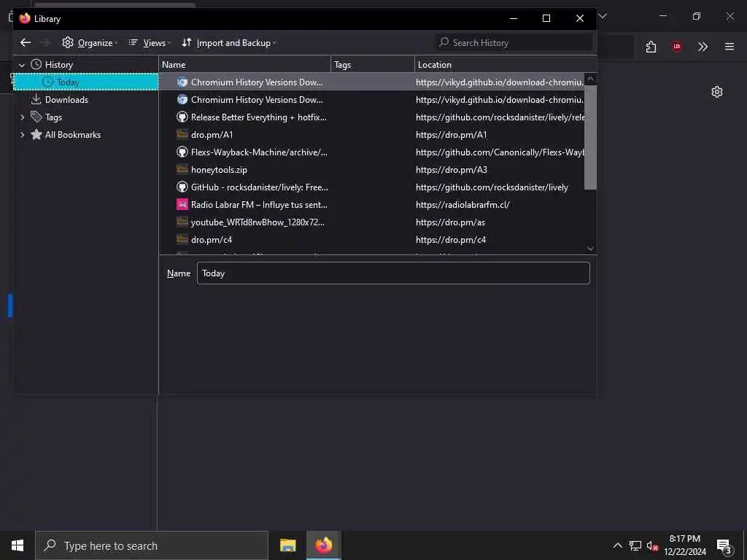Click the https://radiolabrarfm.cl/ location cell

pos(462,205)
